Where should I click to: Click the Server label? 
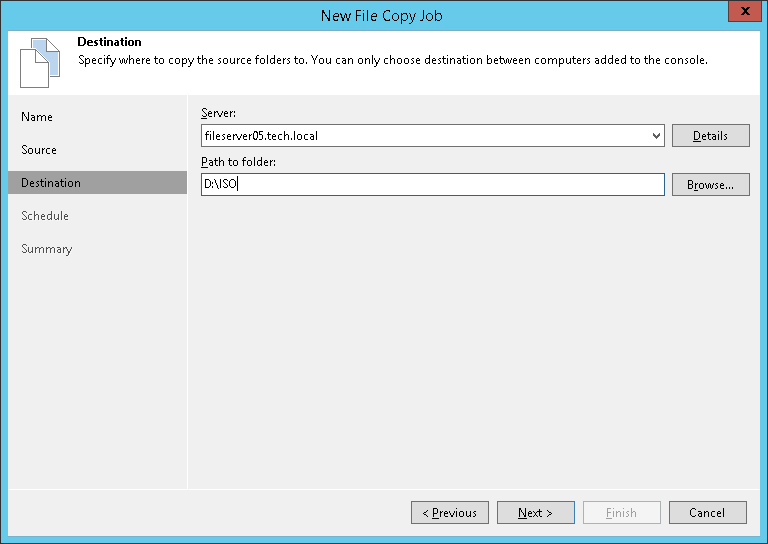click(x=218, y=113)
